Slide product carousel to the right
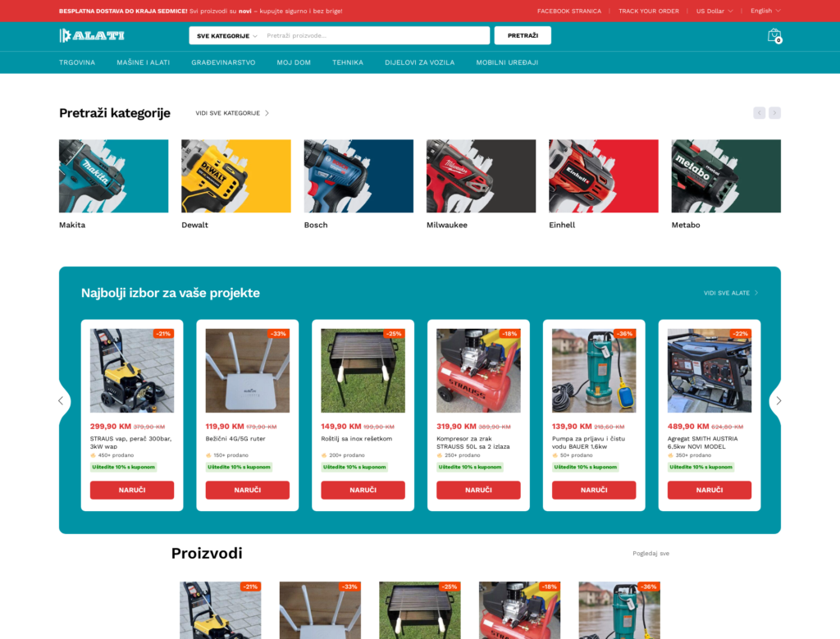The height and width of the screenshot is (639, 840). (778, 400)
